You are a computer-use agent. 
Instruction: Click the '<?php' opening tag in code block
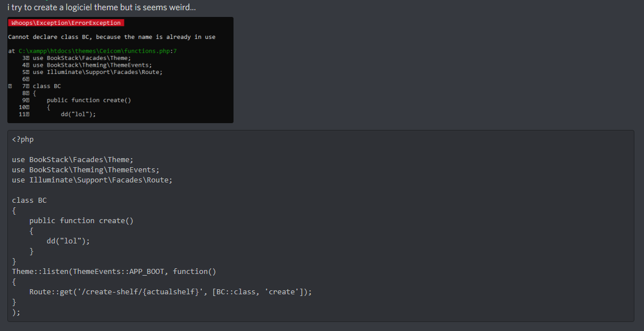[23, 140]
